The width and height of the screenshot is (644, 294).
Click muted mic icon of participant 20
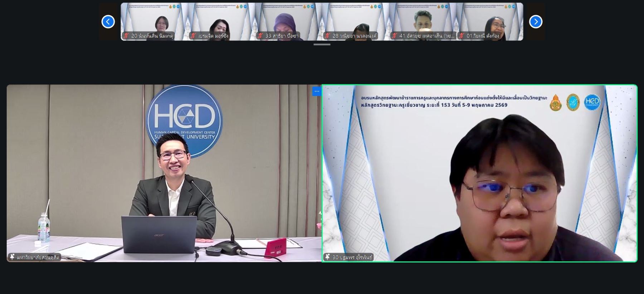pyautogui.click(x=126, y=36)
